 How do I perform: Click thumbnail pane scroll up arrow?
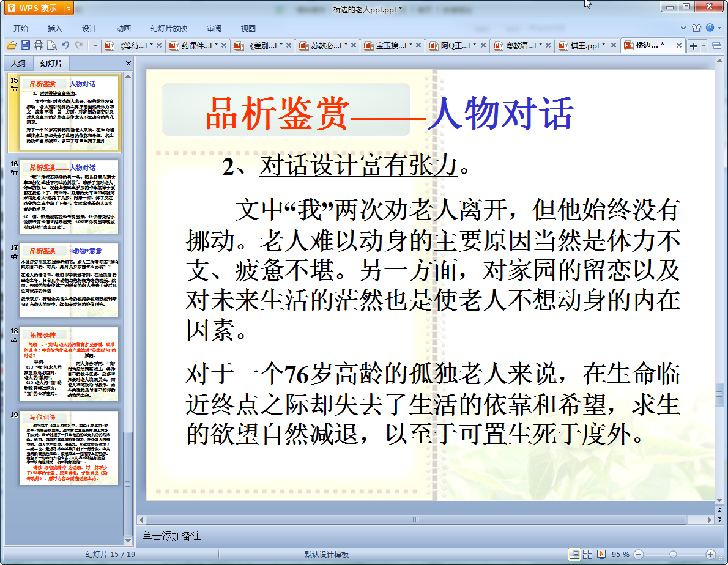pos(128,76)
